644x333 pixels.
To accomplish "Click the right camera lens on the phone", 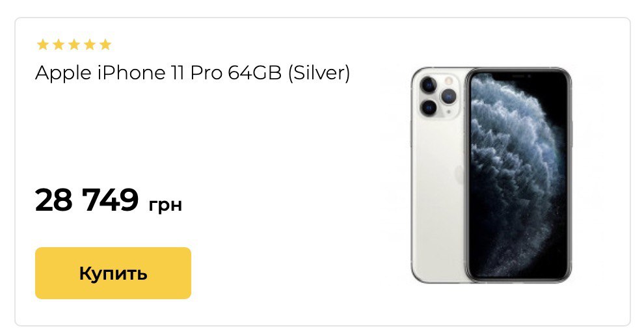I will pos(448,96).
